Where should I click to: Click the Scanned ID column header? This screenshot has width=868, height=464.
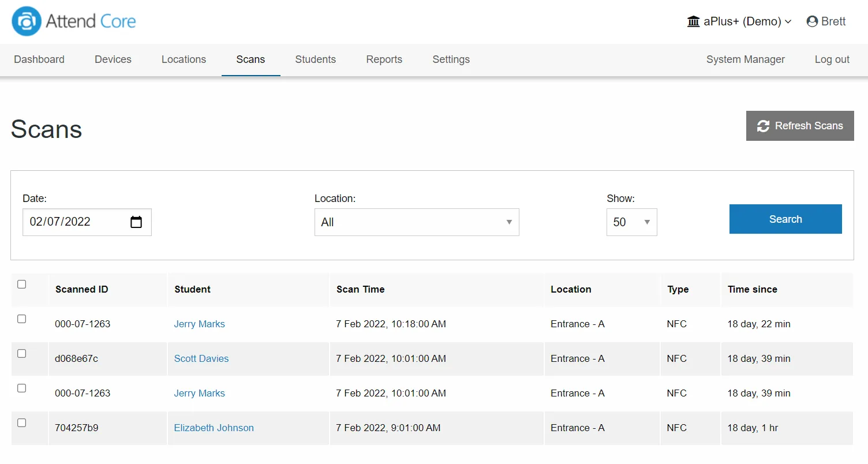[82, 289]
